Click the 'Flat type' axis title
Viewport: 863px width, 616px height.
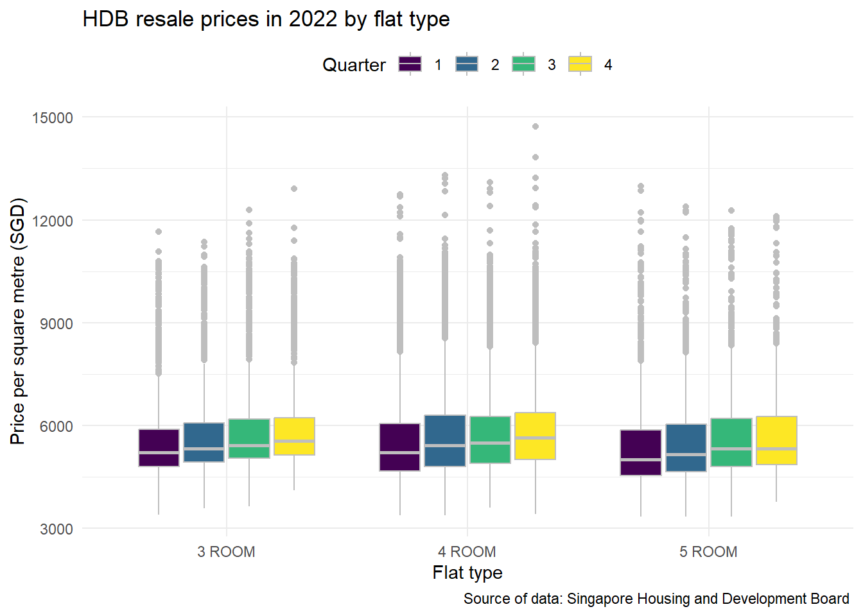pyautogui.click(x=467, y=572)
